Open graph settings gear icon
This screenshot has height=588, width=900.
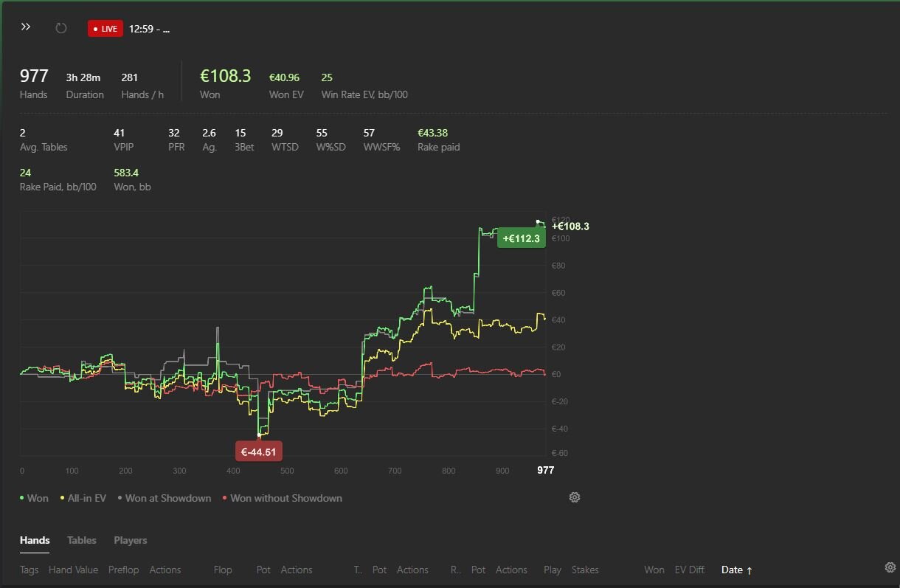pyautogui.click(x=575, y=497)
